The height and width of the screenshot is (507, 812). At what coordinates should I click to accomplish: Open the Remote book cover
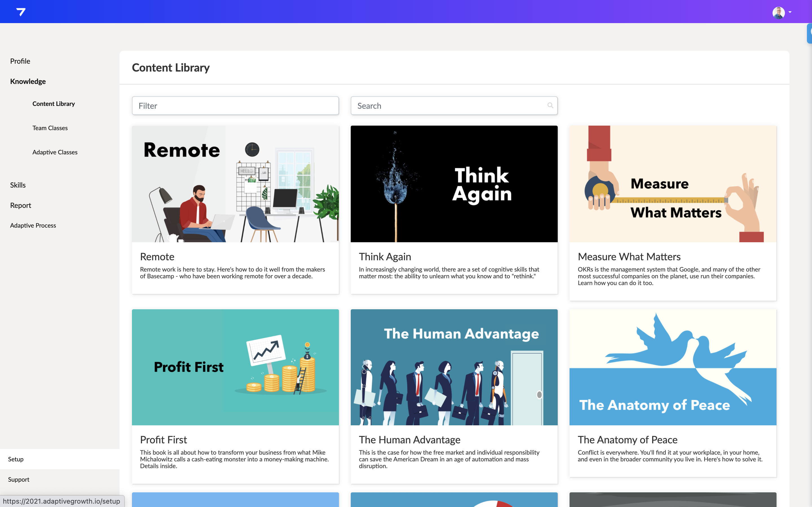tap(235, 184)
